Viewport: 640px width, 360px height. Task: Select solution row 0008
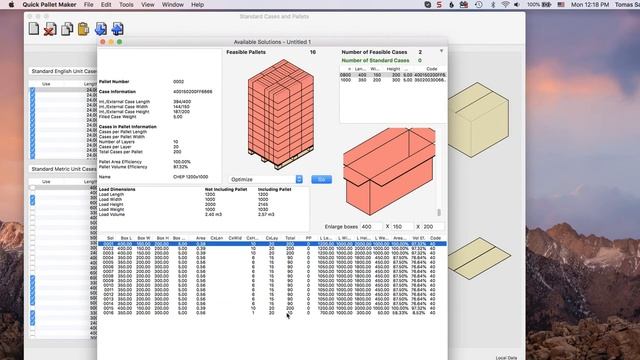[x=272, y=276]
